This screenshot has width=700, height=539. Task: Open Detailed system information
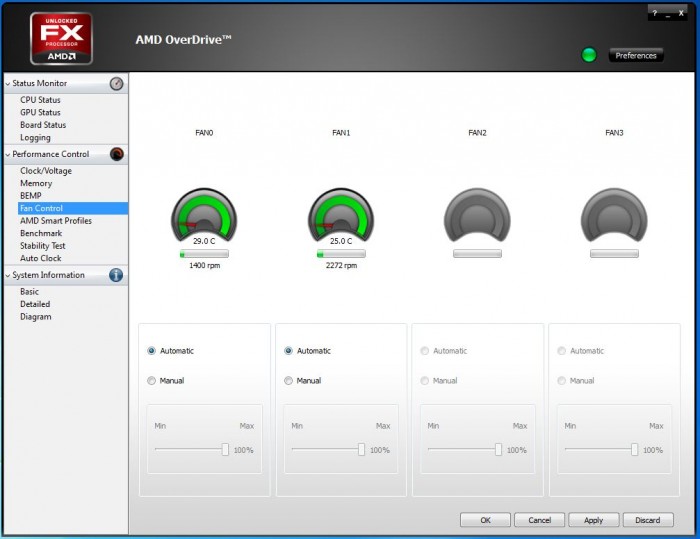click(35, 304)
